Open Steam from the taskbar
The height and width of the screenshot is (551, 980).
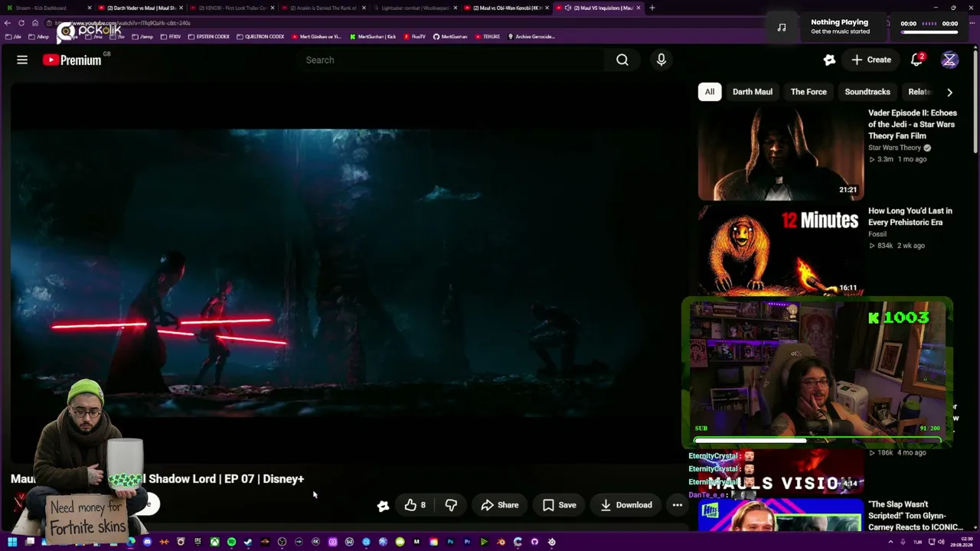coord(248,542)
